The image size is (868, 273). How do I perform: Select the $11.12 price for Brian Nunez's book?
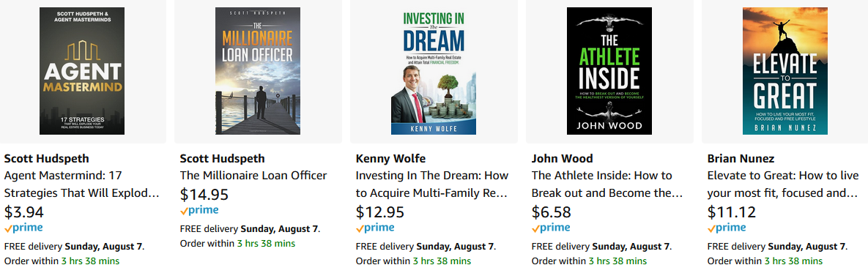732,212
